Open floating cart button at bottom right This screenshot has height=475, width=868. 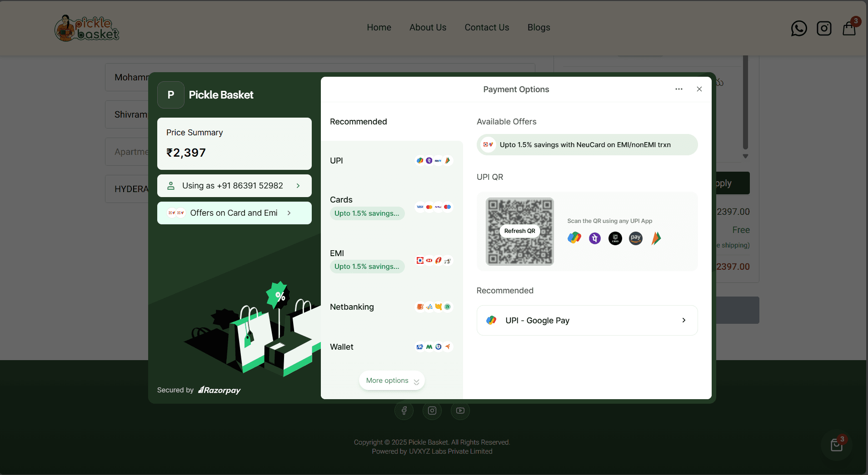pyautogui.click(x=837, y=445)
